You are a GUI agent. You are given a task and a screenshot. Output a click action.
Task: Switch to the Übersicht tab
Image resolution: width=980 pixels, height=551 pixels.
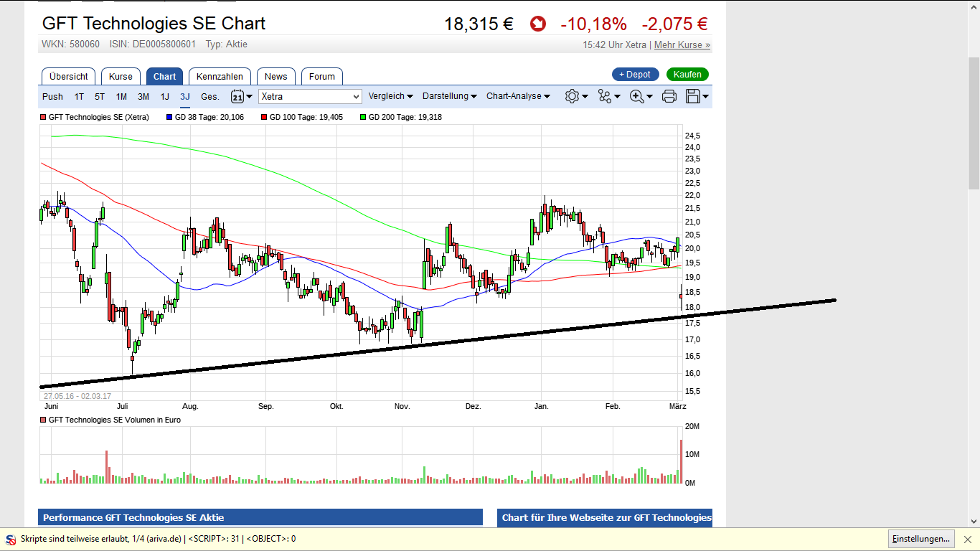(69, 77)
